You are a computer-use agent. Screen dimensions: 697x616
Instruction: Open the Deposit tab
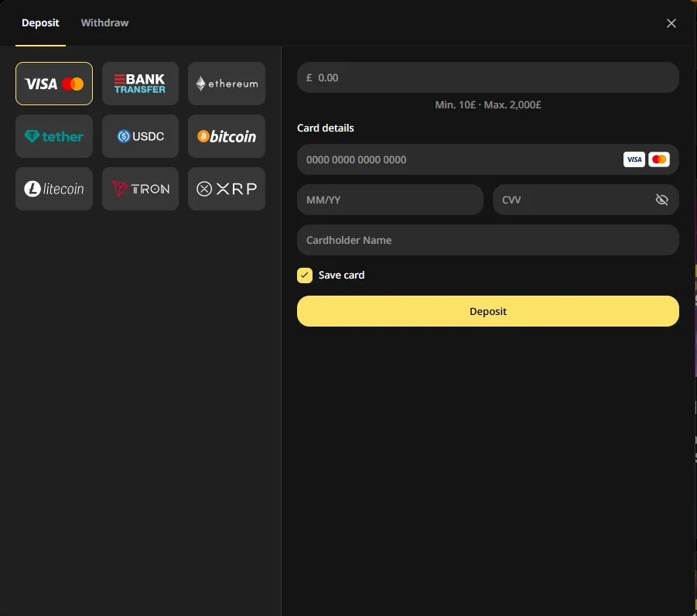click(x=40, y=22)
